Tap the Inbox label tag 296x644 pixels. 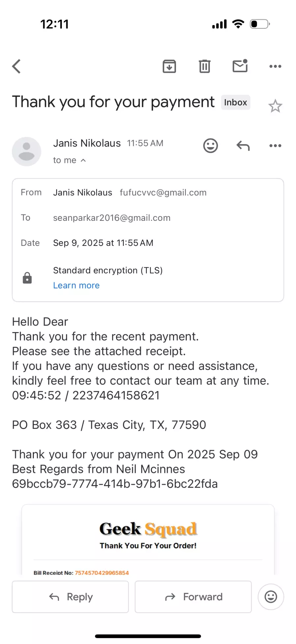pos(235,102)
